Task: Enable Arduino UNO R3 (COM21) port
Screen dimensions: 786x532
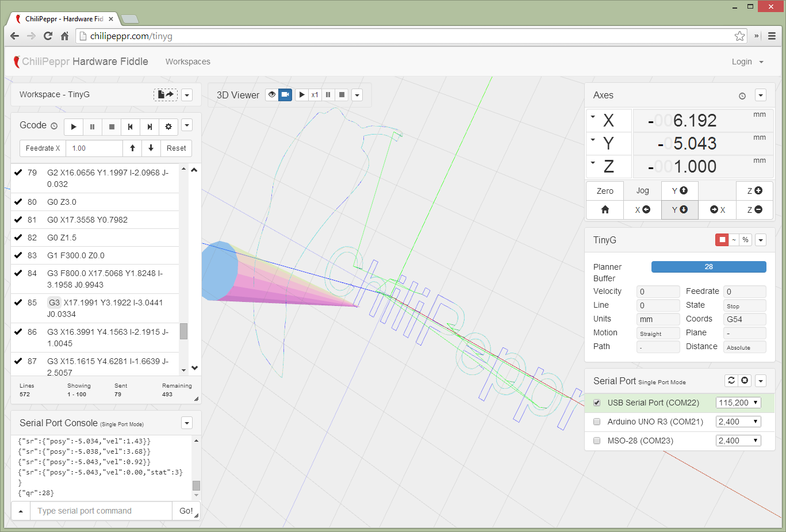Action: click(597, 422)
